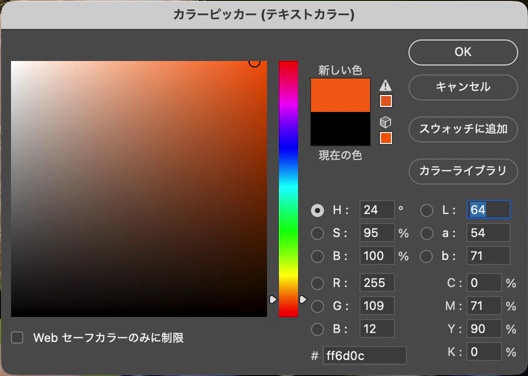Image resolution: width=528 pixels, height=376 pixels.
Task: Select the in-gamut color swatch below warning triangle
Action: coord(386,101)
